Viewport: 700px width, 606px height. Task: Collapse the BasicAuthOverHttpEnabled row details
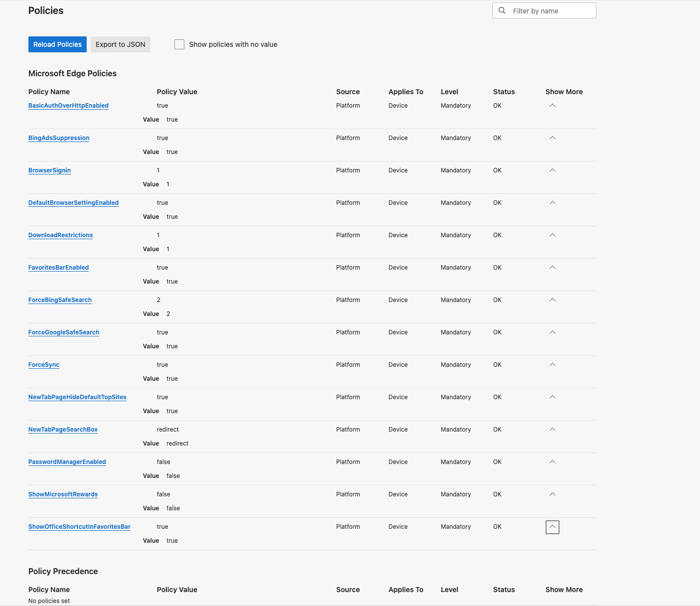tap(552, 106)
